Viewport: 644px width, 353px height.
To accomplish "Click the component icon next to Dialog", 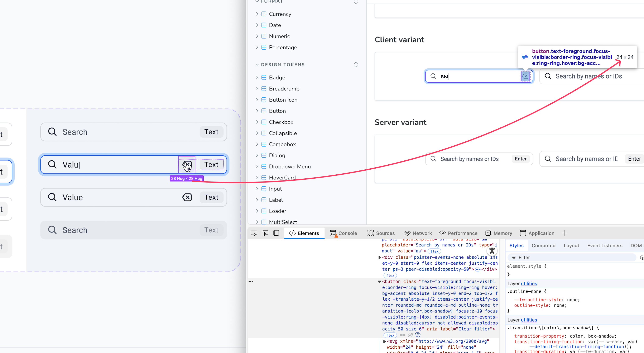I will (x=264, y=155).
